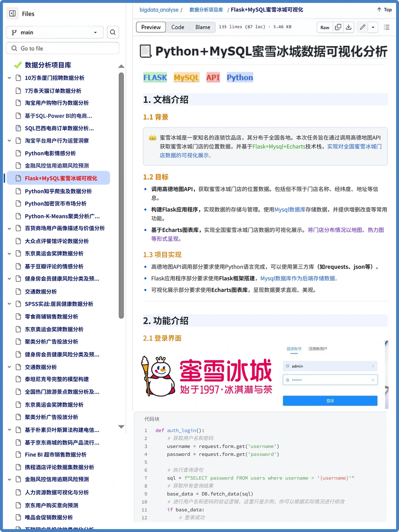Click the 2.1 登录界面 heading
399x532 pixels.
162,338
